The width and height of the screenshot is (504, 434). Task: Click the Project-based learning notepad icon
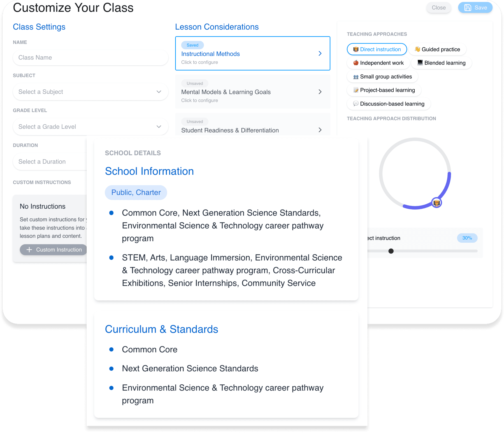(355, 90)
